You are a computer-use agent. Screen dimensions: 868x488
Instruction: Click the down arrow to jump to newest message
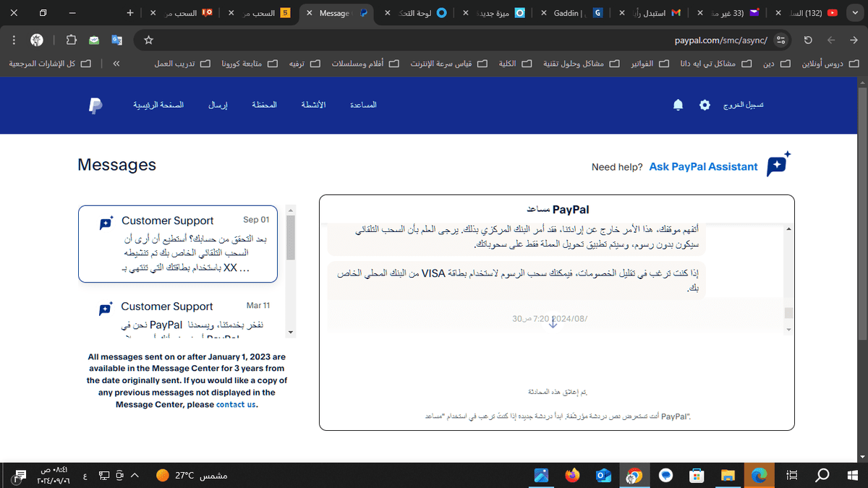[553, 323]
